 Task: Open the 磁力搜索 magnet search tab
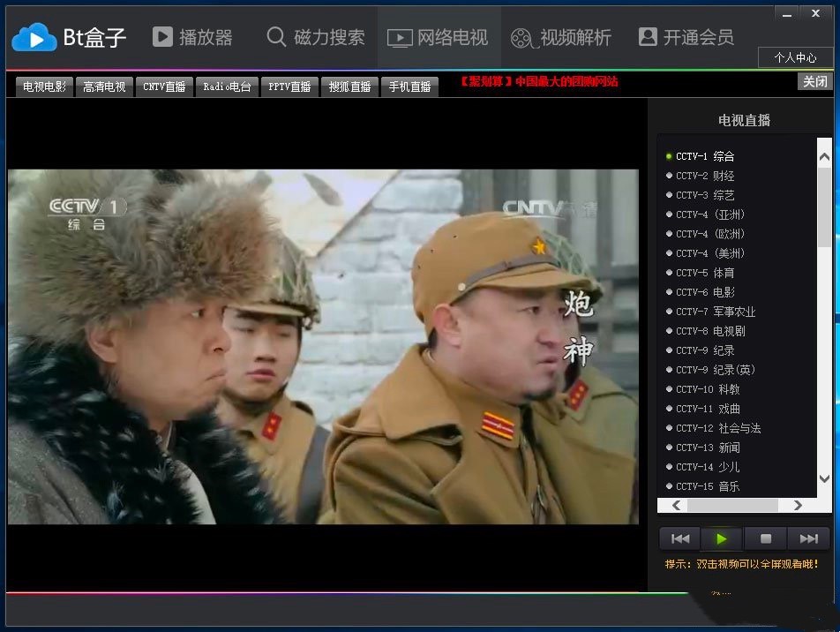[x=316, y=37]
